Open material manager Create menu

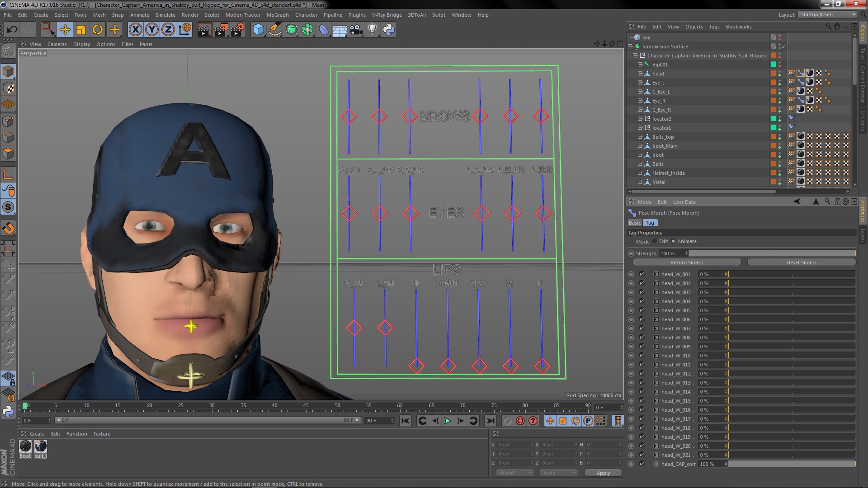point(37,434)
